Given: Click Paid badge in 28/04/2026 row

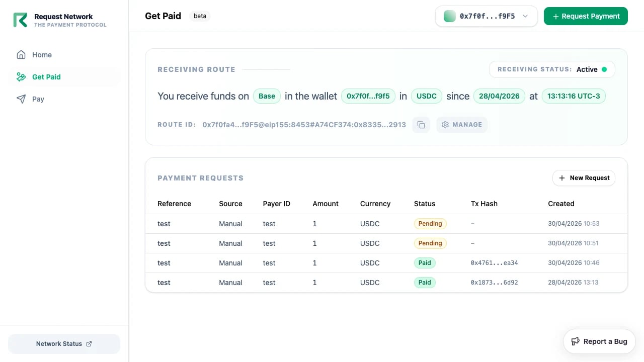Looking at the screenshot, I should click(x=425, y=283).
